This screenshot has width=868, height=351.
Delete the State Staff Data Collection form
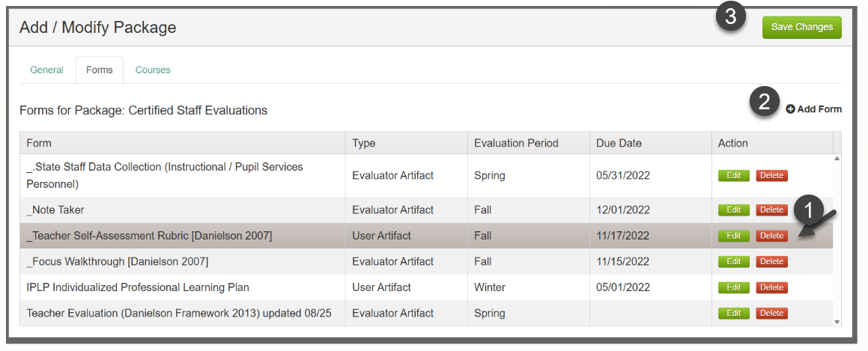pyautogui.click(x=771, y=176)
